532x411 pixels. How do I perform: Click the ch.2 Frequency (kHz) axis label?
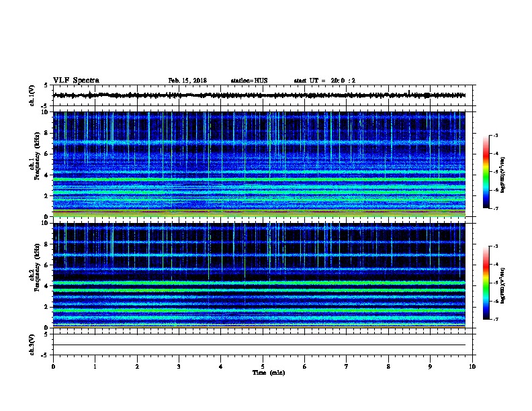point(35,267)
